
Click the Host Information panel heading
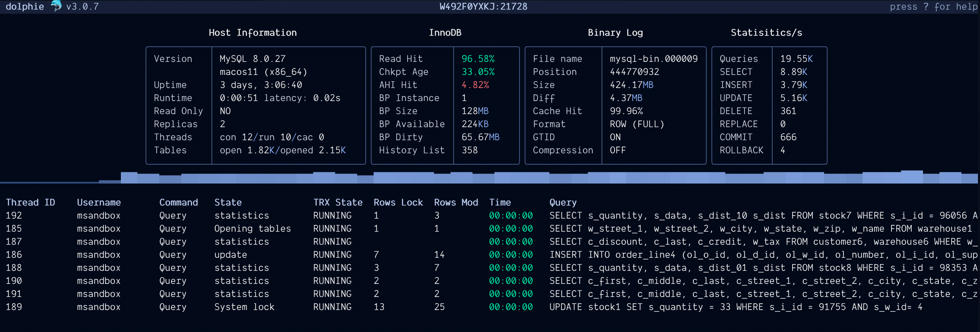coord(253,33)
